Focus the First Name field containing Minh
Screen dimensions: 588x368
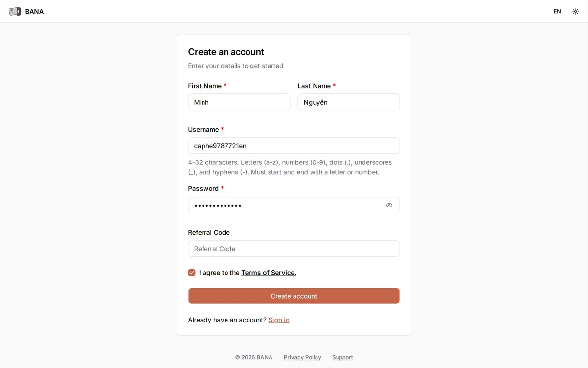(239, 102)
